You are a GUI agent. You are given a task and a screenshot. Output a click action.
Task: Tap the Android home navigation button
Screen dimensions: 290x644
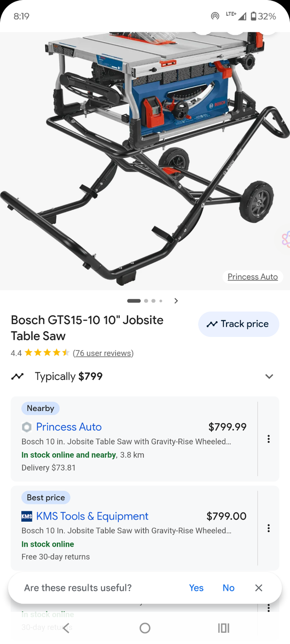[x=145, y=628]
